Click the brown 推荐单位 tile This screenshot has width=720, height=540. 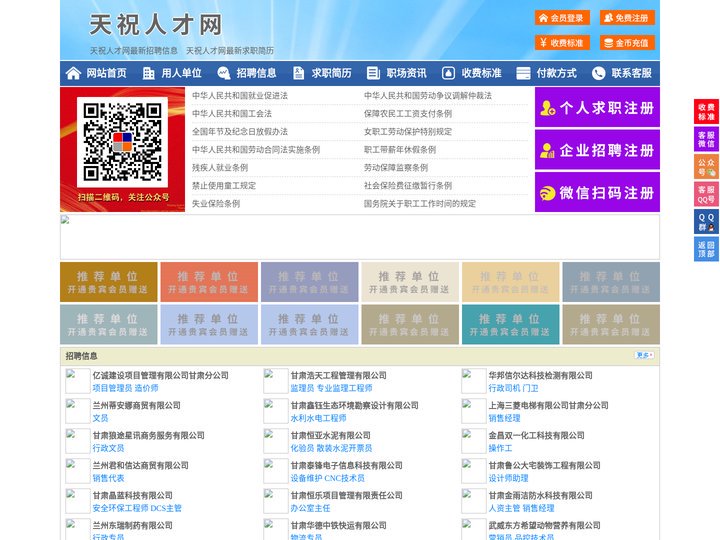108,282
